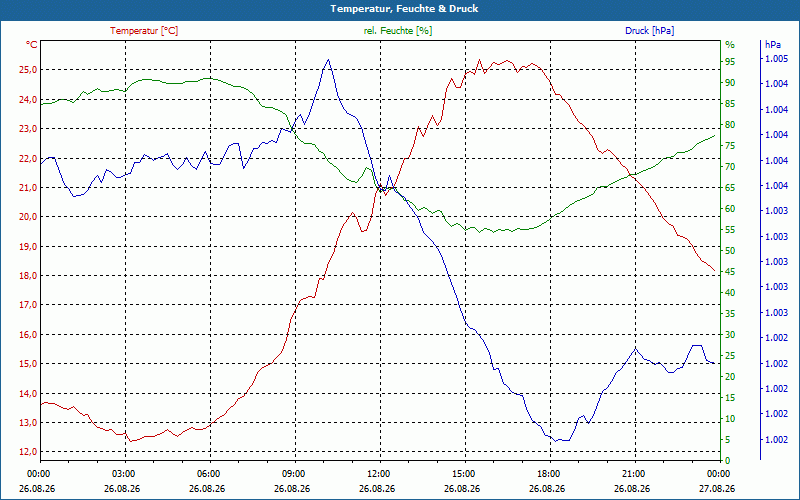
Task: Click the green '%' unit atop humidity axis
Action: pyautogui.click(x=730, y=45)
